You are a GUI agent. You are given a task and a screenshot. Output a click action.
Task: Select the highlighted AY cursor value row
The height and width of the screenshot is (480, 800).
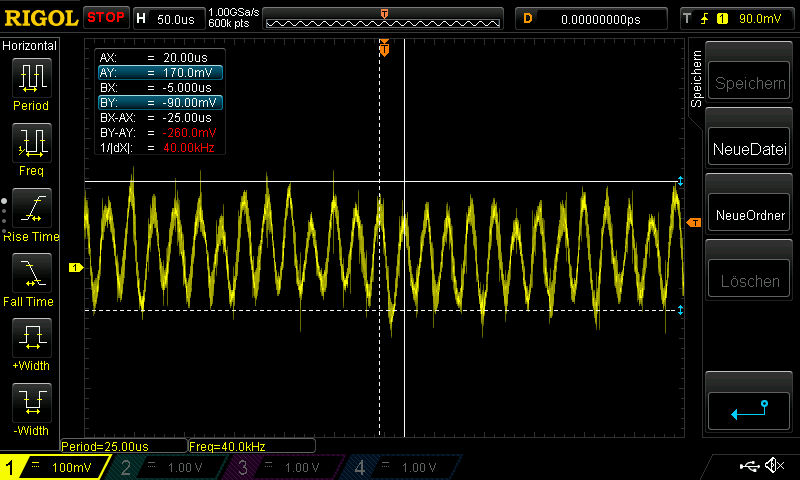click(160, 72)
